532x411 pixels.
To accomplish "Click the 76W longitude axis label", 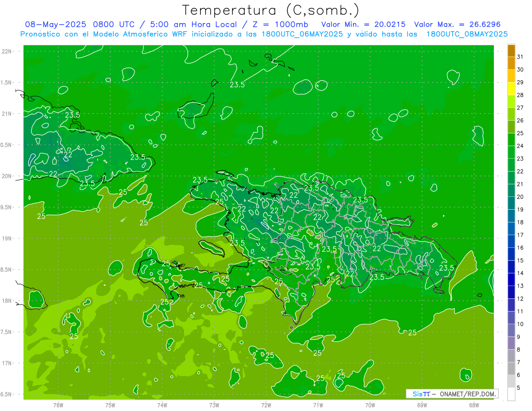I will tap(58, 405).
